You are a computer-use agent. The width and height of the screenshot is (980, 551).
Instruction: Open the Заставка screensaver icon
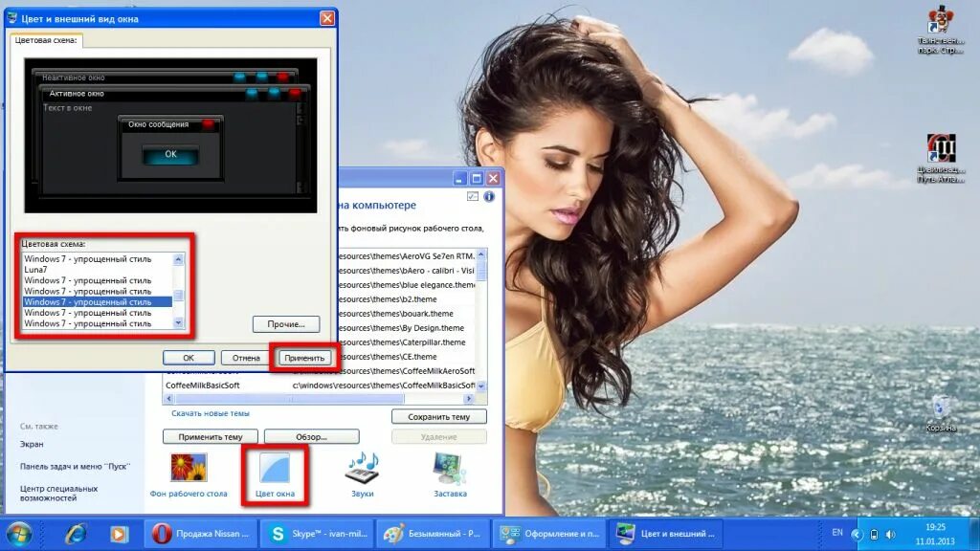450,474
